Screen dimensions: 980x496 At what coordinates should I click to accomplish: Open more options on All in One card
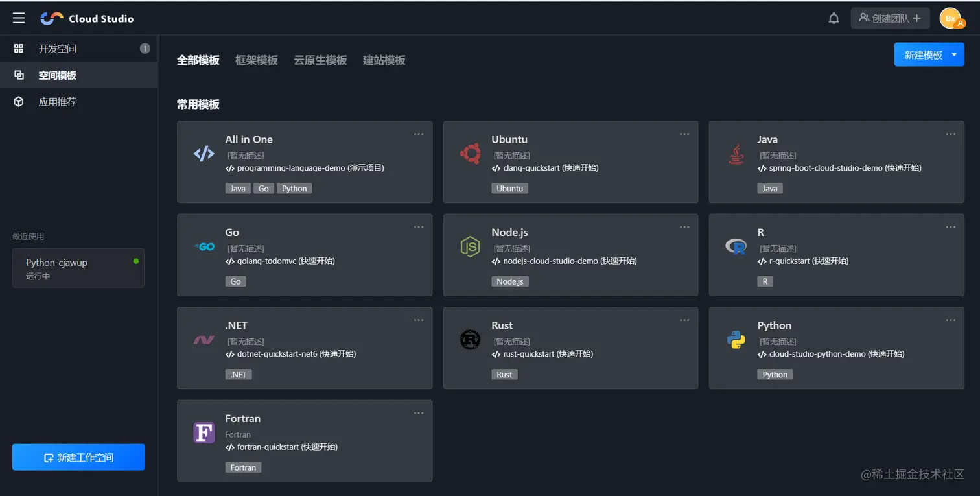click(419, 134)
